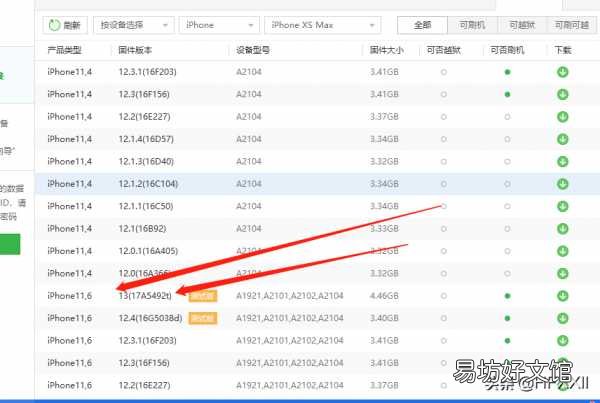Switch to the 可刷可越 tab
Image resolution: width=600 pixels, height=403 pixels.
[572, 25]
